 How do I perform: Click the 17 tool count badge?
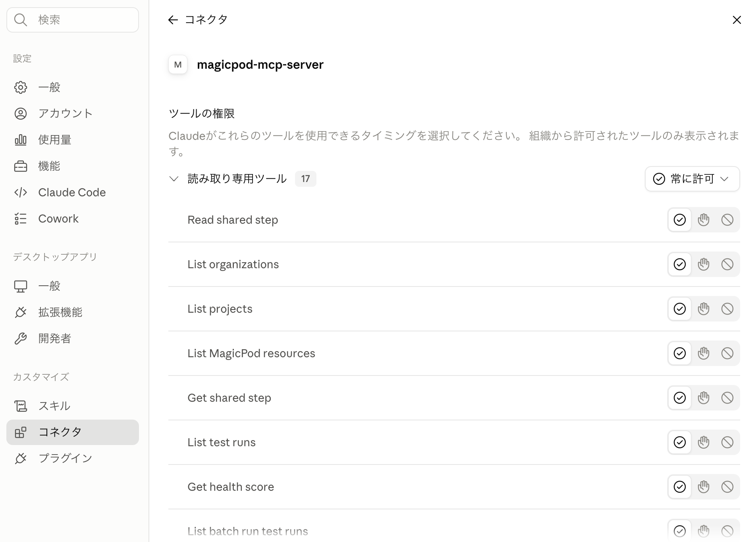pos(305,179)
